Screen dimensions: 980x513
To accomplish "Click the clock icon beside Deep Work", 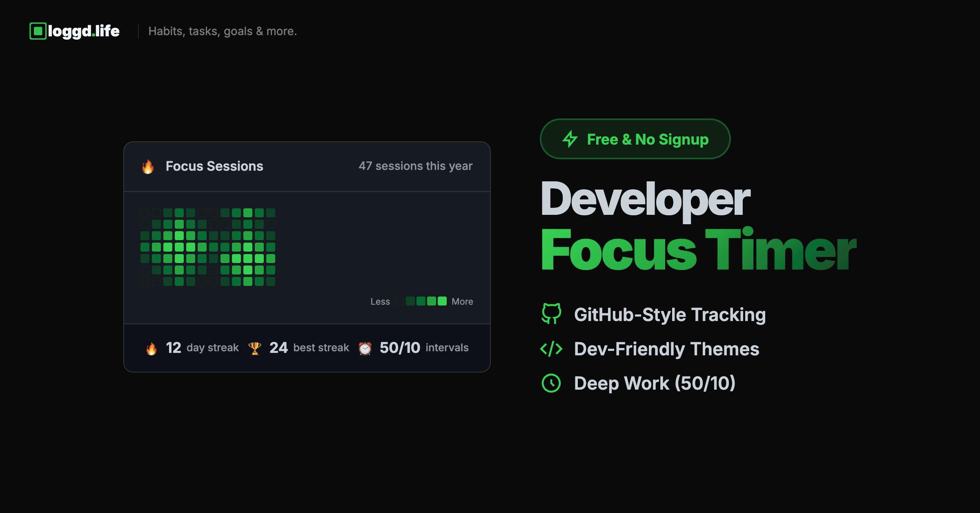I will pyautogui.click(x=551, y=383).
